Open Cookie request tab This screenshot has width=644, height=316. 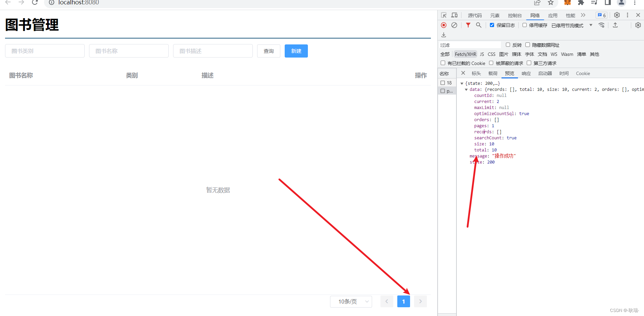click(583, 73)
